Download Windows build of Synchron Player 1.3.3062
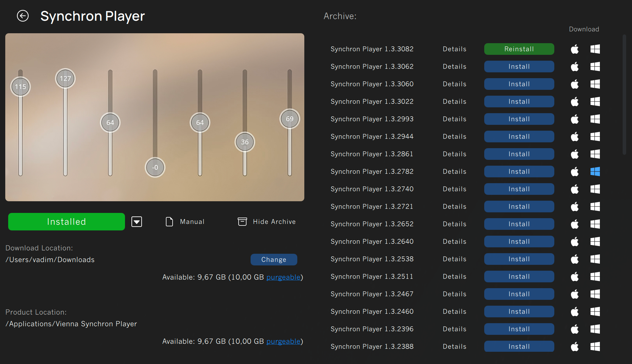632x364 pixels. click(595, 66)
